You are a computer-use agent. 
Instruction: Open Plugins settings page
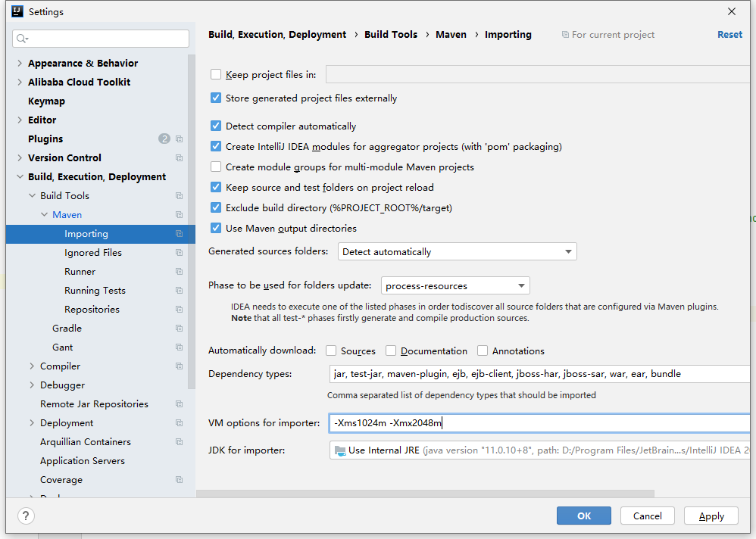point(45,139)
